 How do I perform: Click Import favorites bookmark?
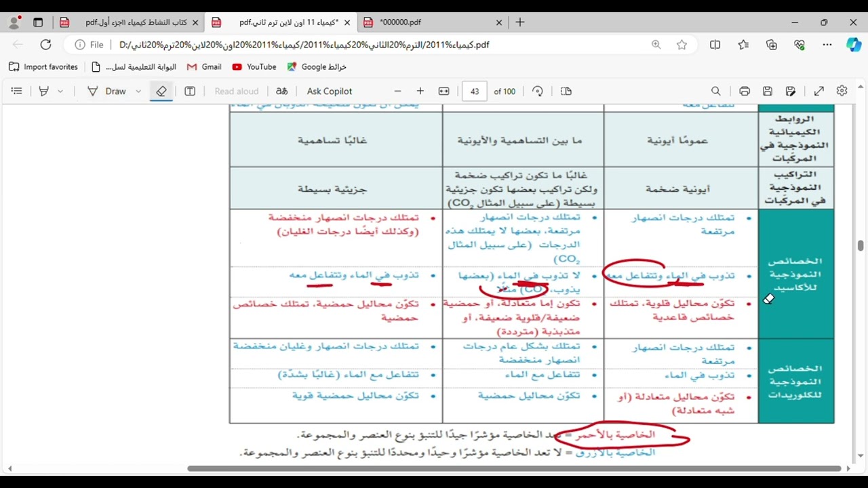[x=43, y=67]
